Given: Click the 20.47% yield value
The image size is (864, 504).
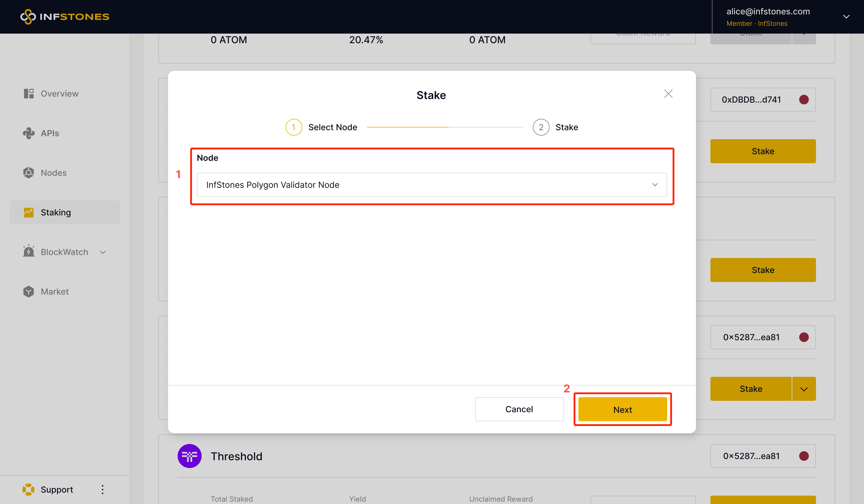Looking at the screenshot, I should click(x=366, y=40).
